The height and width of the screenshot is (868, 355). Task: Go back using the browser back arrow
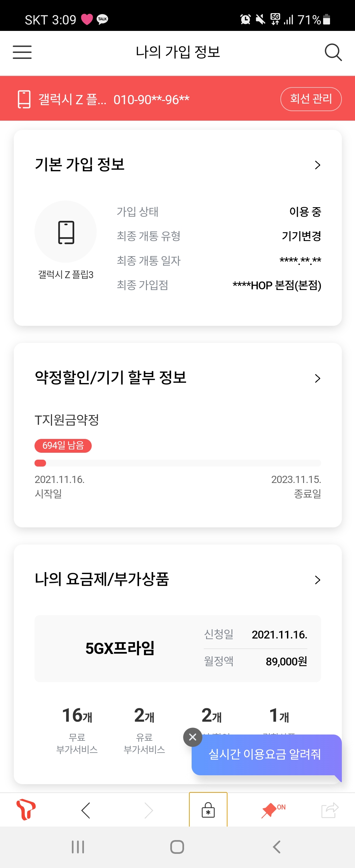point(86,810)
